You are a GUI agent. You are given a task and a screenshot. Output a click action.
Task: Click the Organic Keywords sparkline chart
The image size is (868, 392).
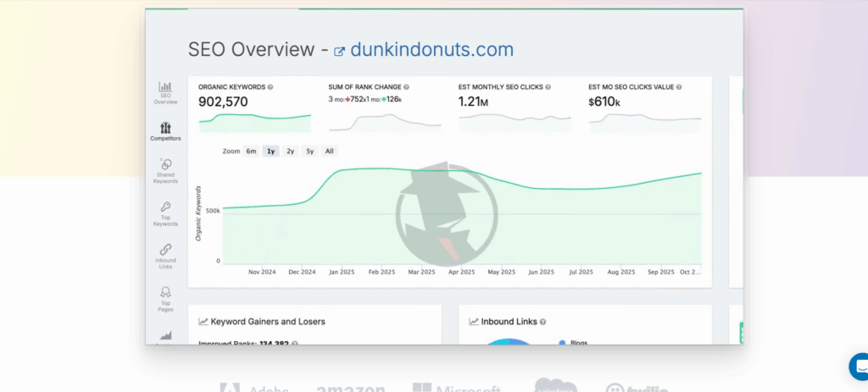254,123
